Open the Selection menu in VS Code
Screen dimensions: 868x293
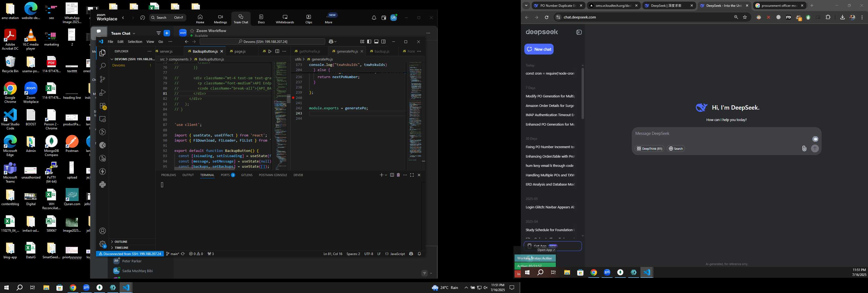[x=135, y=42]
